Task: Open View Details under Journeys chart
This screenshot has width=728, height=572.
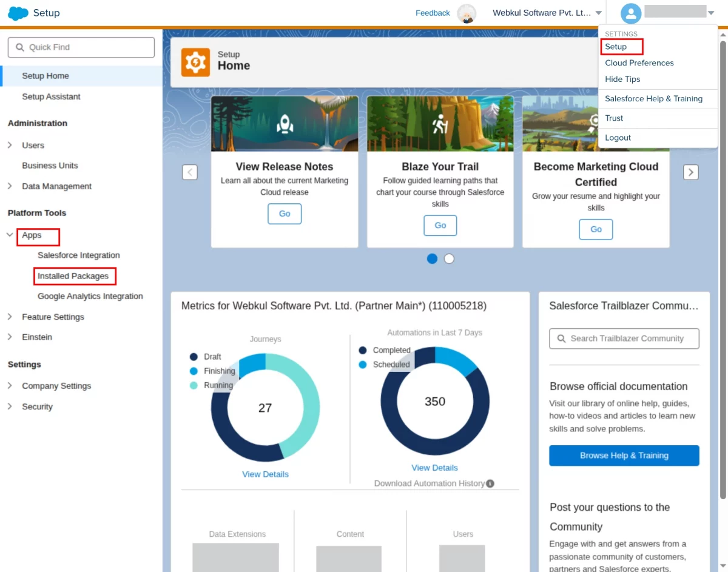Action: click(x=265, y=474)
